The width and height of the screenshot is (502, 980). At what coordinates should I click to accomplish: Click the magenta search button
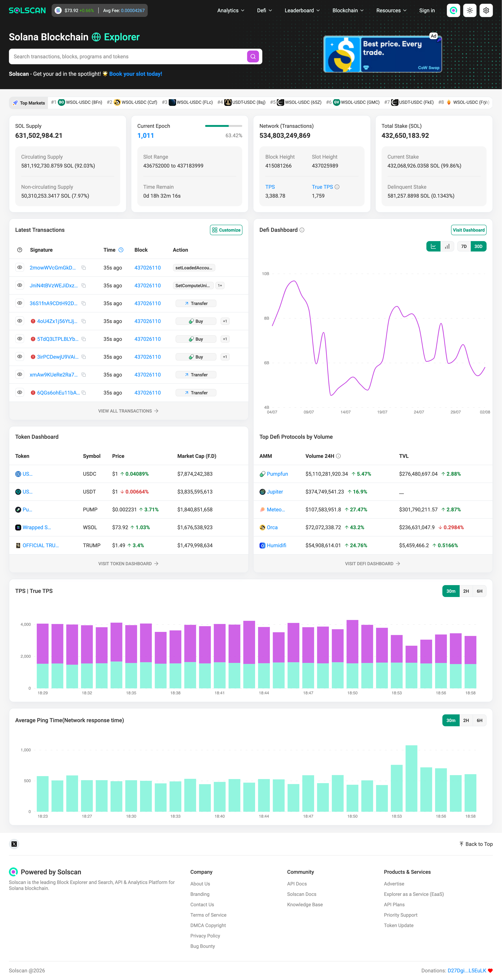coord(253,56)
